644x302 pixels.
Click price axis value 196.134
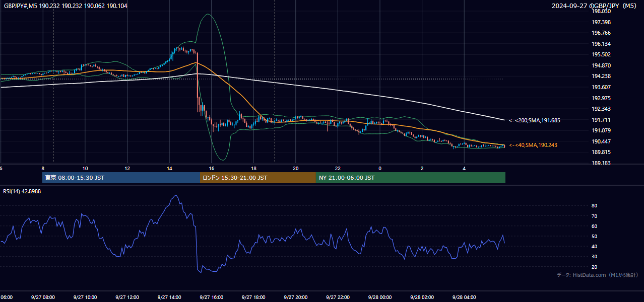(x=601, y=44)
